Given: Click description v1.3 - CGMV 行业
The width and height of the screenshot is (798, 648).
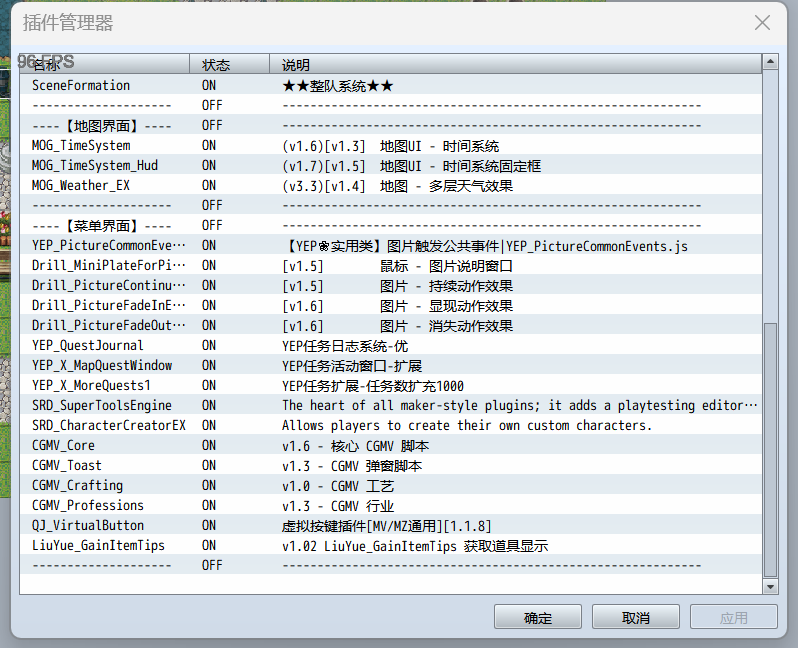Looking at the screenshot, I should [x=338, y=506].
